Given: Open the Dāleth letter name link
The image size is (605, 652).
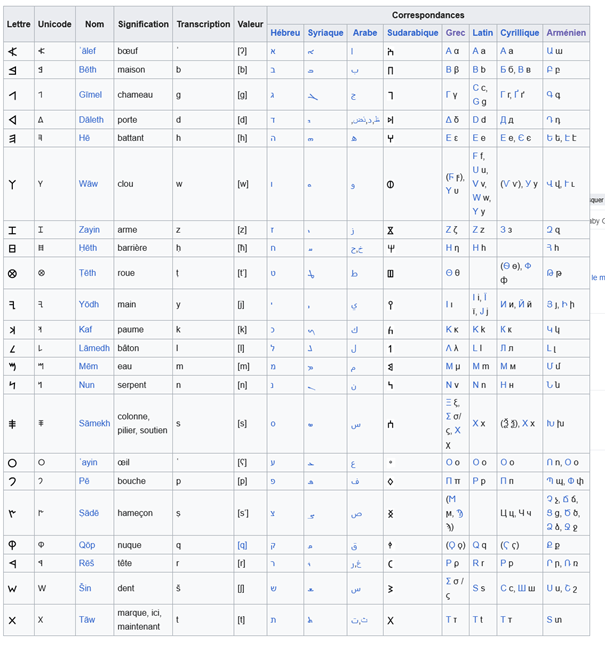Looking at the screenshot, I should [x=91, y=120].
